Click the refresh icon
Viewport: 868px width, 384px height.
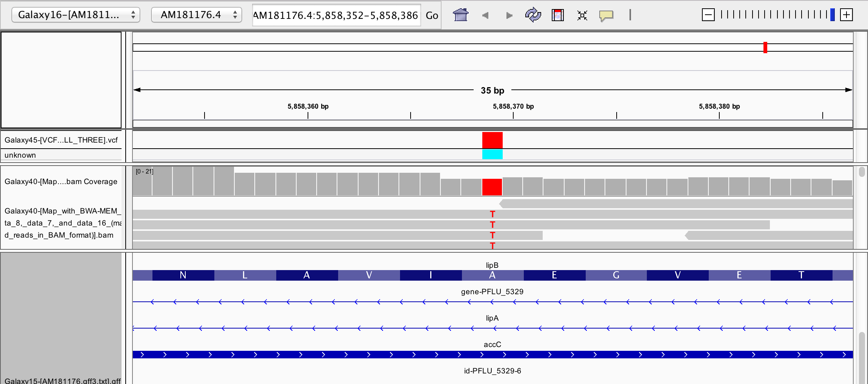point(533,15)
